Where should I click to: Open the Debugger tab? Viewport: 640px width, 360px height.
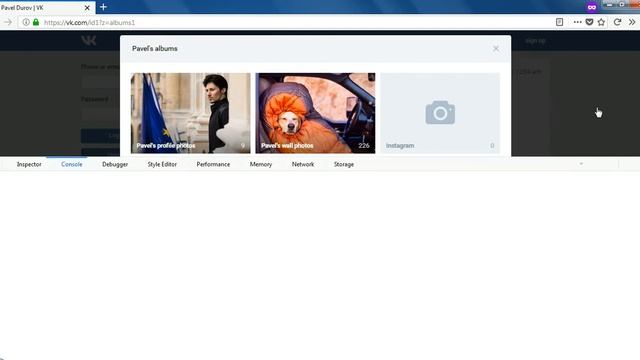pos(115,164)
